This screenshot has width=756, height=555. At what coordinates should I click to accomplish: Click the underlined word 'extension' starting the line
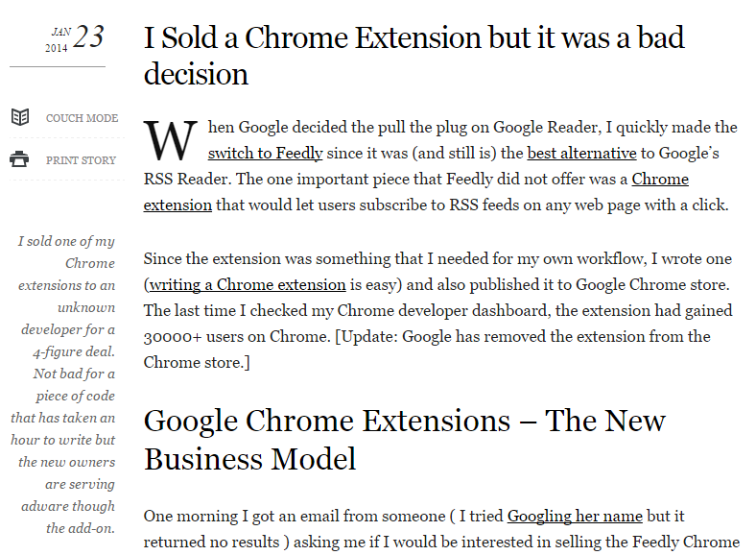pyautogui.click(x=177, y=205)
